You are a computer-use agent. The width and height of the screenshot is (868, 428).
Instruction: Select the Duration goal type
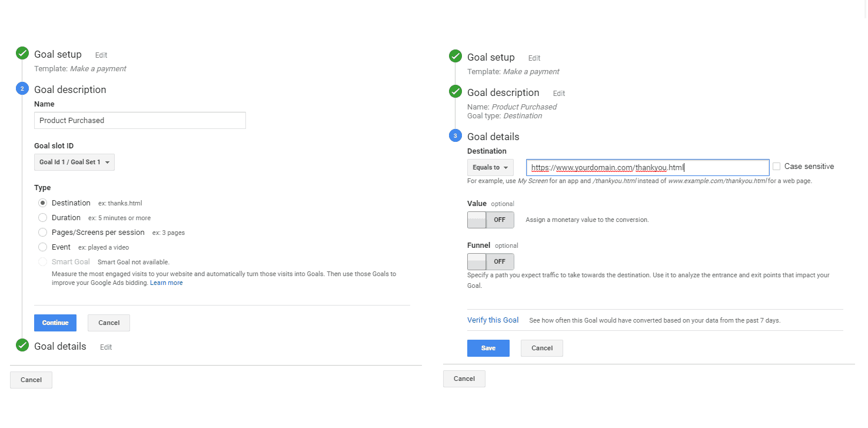[42, 217]
